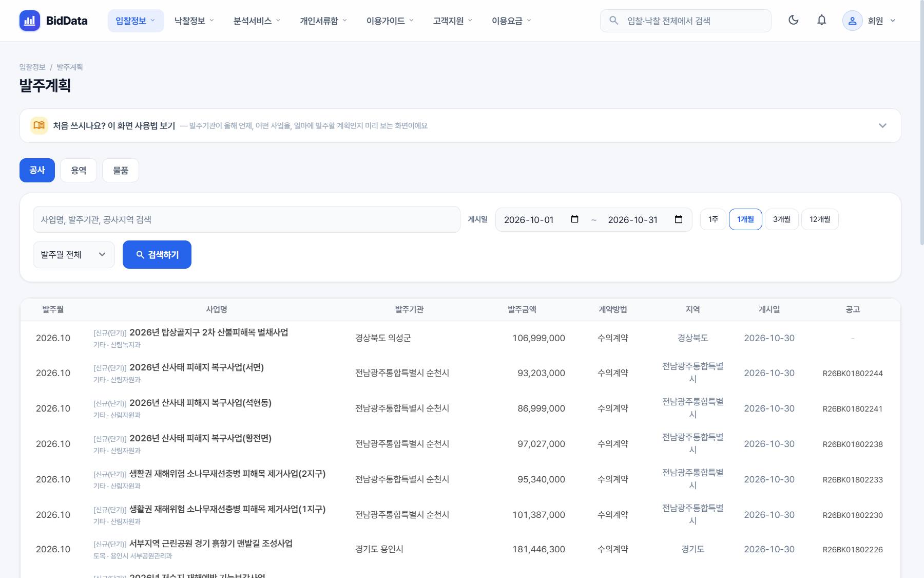This screenshot has width=924, height=578.
Task: Click the 발주금액 column header
Action: point(522,309)
